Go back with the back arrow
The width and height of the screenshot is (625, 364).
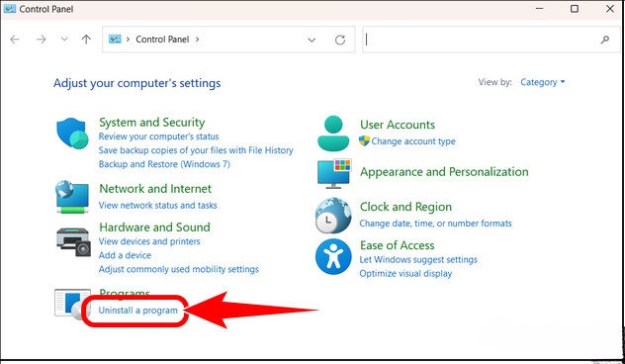coord(15,40)
